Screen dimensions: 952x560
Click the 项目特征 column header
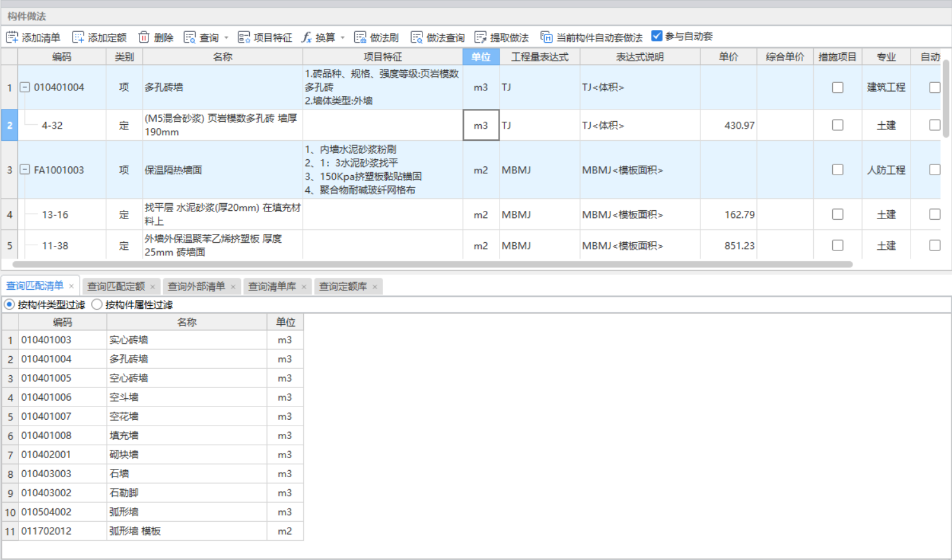pos(382,57)
